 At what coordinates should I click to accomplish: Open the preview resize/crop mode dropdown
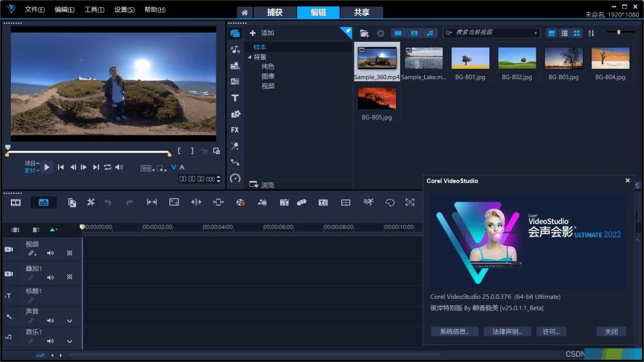(x=162, y=168)
